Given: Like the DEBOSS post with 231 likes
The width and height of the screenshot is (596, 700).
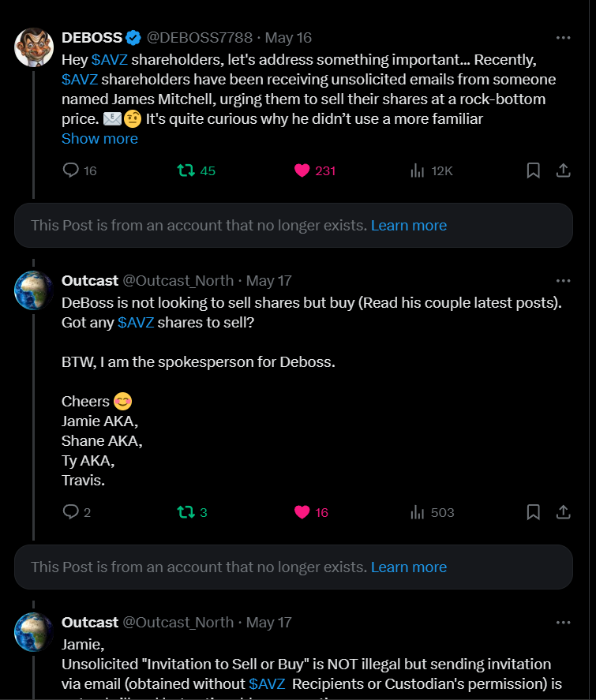Looking at the screenshot, I should click(302, 170).
